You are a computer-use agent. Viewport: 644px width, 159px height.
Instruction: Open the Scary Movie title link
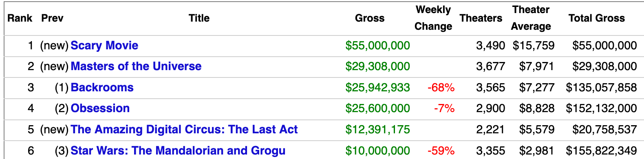coord(104,45)
